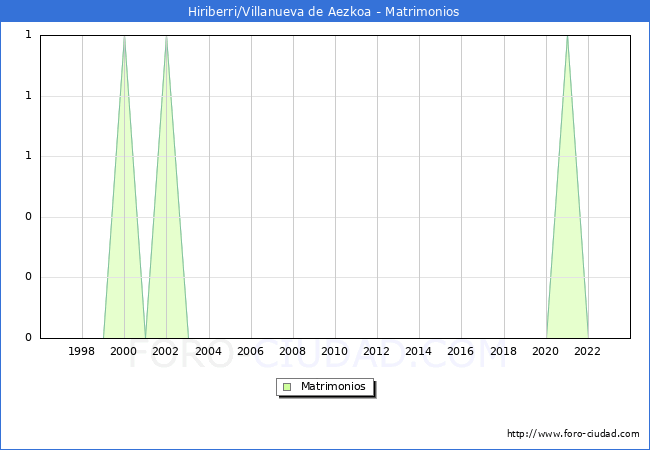Viewport: 650px width, 450px height.
Task: Click the 2000 x-axis label
Action: (x=124, y=351)
